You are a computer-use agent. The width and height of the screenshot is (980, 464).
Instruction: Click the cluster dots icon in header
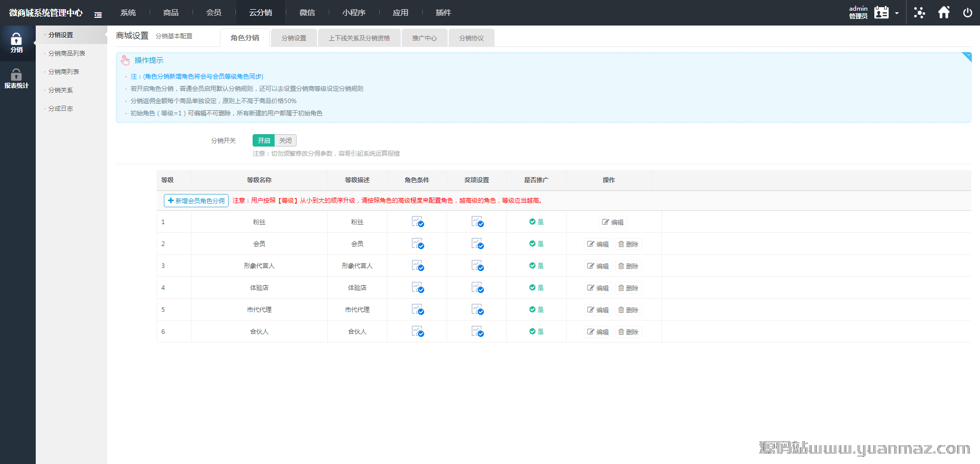tap(919, 13)
